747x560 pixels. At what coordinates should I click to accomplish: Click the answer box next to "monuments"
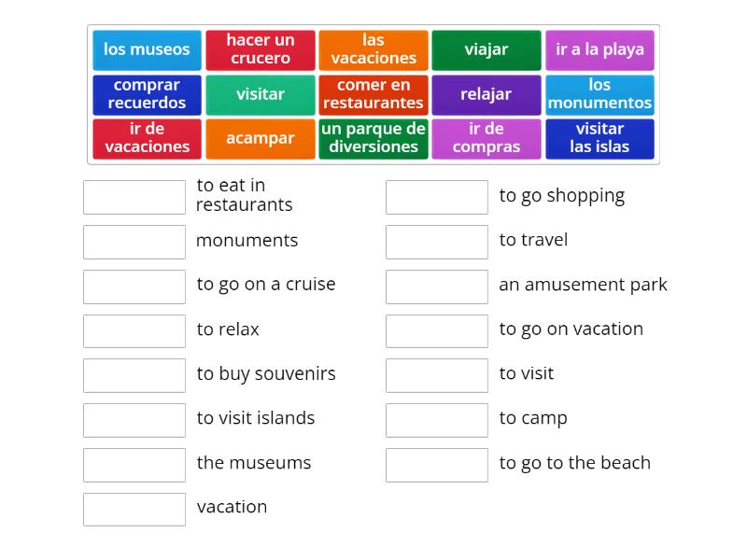point(134,242)
